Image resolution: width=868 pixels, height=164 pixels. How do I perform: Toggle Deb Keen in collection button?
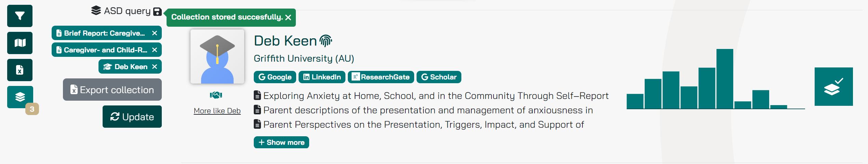point(833,87)
